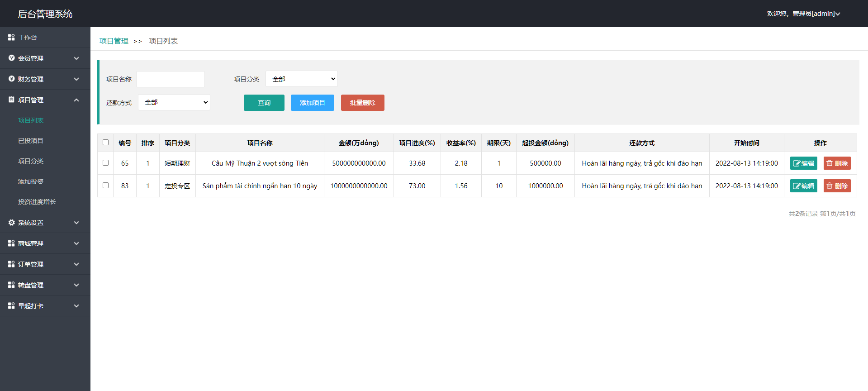Click the 转盘管理 sidebar icon
The width and height of the screenshot is (868, 391).
(x=11, y=285)
